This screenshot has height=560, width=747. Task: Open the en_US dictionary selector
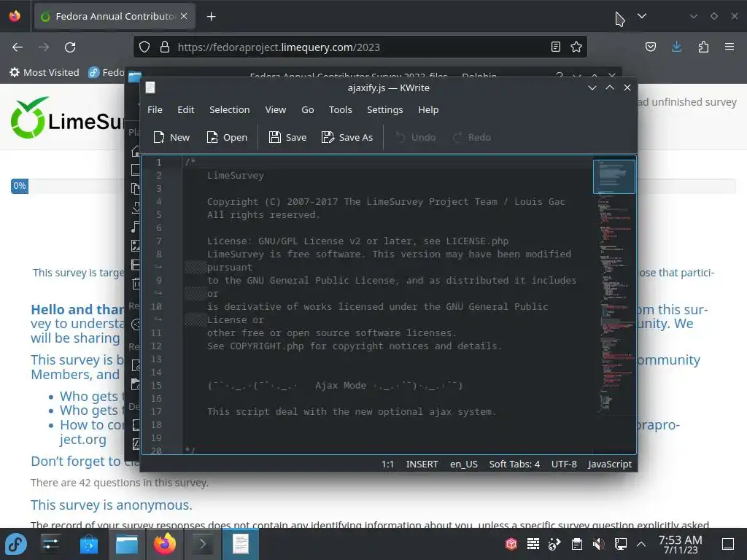pyautogui.click(x=463, y=464)
